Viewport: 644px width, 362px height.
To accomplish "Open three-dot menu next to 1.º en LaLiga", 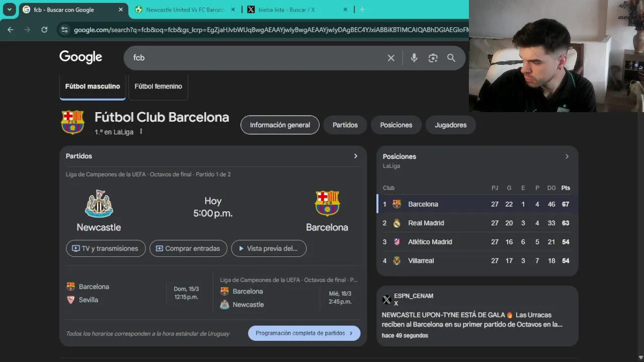I will click(141, 132).
